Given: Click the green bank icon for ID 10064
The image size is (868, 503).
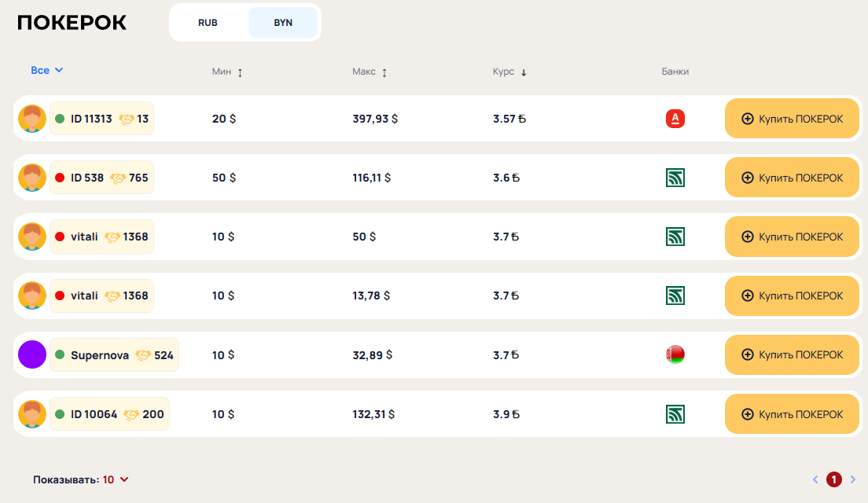Looking at the screenshot, I should pos(675,414).
